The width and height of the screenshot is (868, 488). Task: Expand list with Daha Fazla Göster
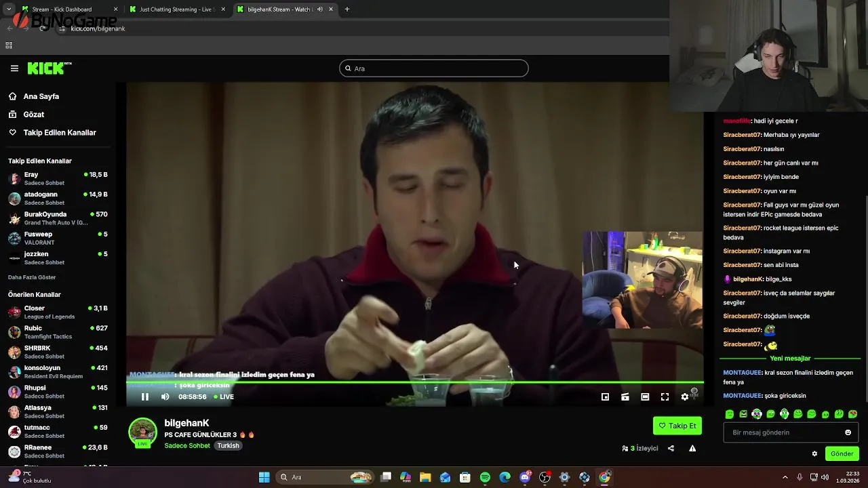[x=32, y=277]
